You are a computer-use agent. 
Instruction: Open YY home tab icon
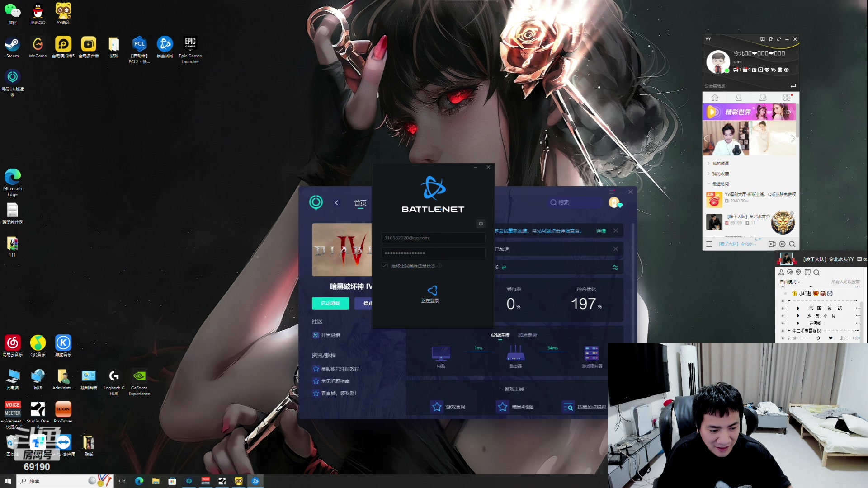715,98
